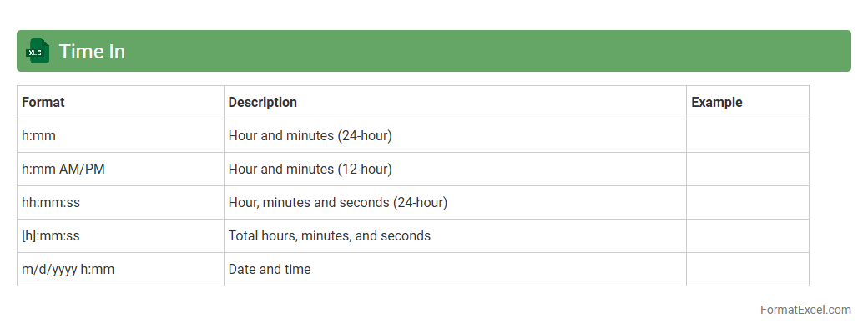Click "Hour and minutes (24-hour)" description
The width and height of the screenshot is (868, 334).
[310, 136]
